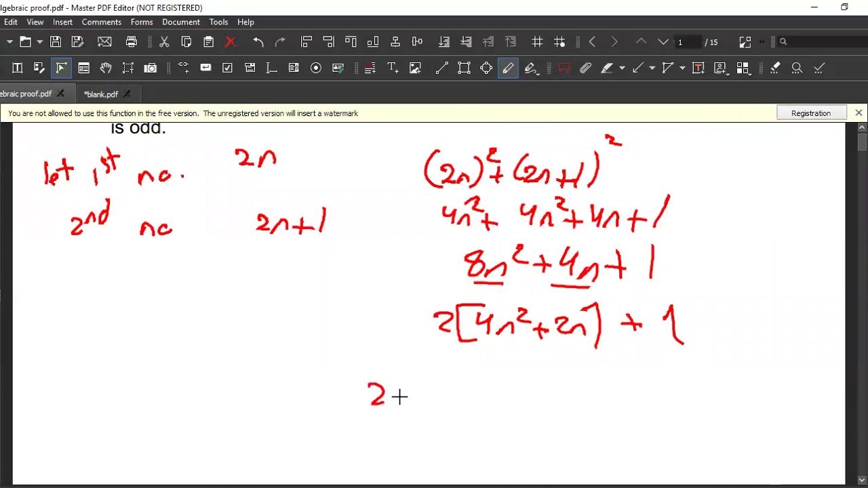Expand the Open file dropdown arrow
Image resolution: width=868 pixels, height=488 pixels.
point(40,42)
